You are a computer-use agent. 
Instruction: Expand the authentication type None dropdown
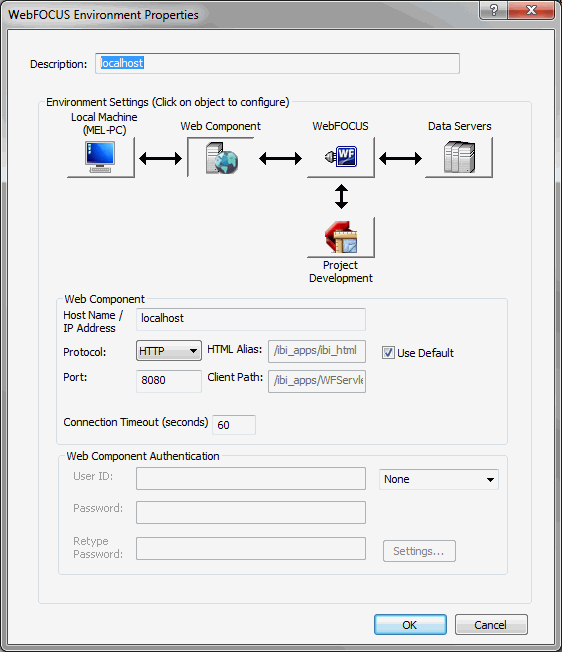pyautogui.click(x=439, y=479)
